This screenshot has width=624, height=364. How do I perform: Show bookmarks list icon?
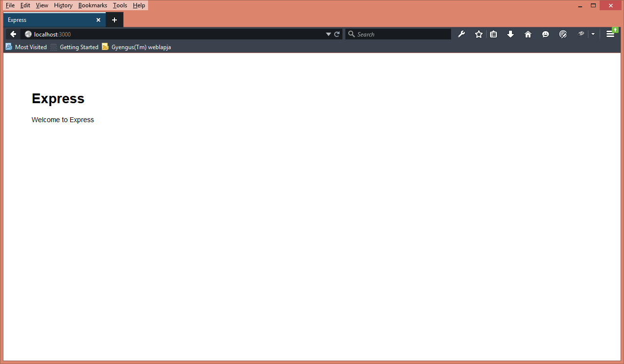point(493,34)
